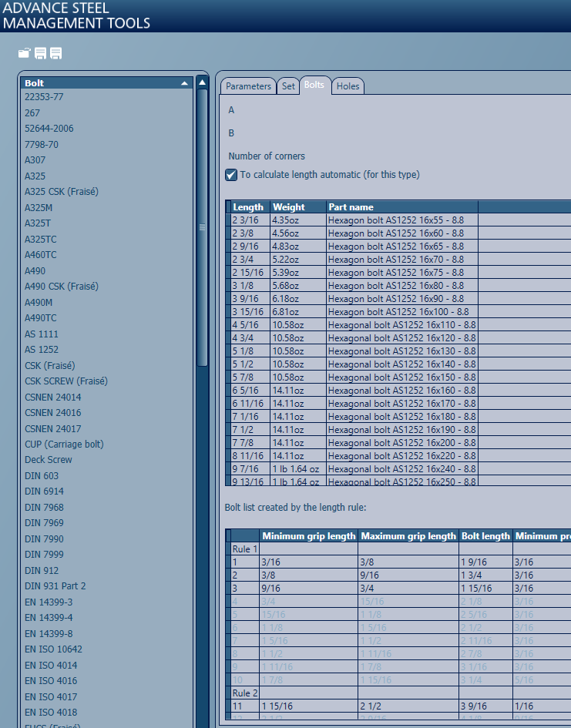This screenshot has width=571, height=728.
Task: Select the Bolts tab
Action: (314, 85)
